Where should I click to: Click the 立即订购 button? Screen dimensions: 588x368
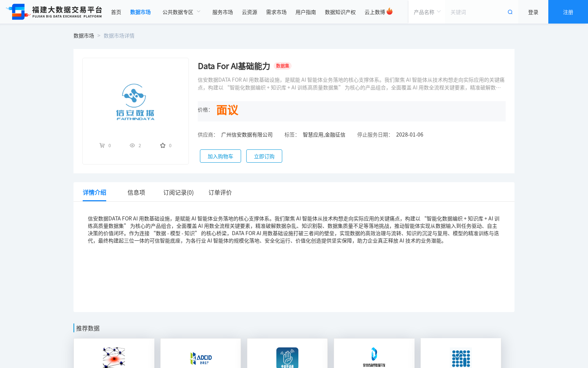pyautogui.click(x=264, y=156)
